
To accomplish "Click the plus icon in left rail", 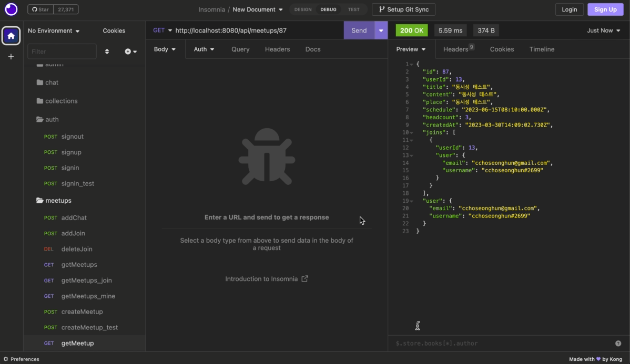I will pos(11,57).
